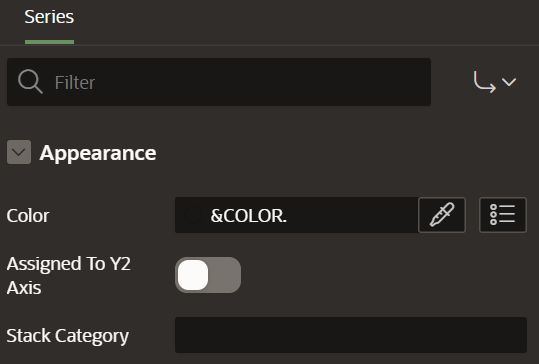The height and width of the screenshot is (364, 539).
Task: Click the Appearance section heading
Action: click(98, 153)
